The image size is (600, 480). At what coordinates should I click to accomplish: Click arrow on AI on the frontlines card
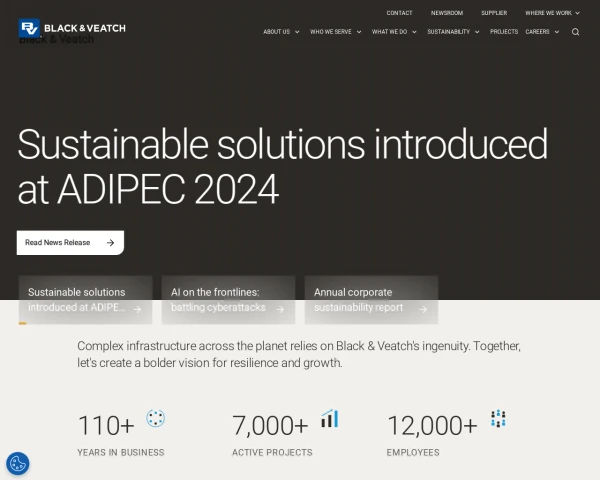[280, 309]
